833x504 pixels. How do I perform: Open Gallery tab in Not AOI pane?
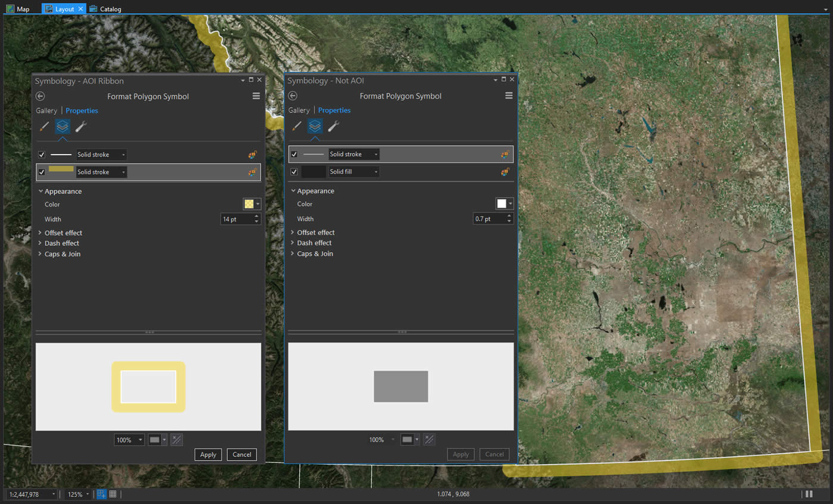pyautogui.click(x=299, y=110)
